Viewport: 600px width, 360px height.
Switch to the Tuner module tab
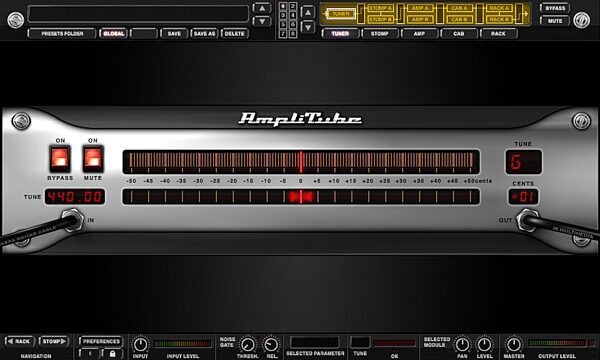coord(340,34)
